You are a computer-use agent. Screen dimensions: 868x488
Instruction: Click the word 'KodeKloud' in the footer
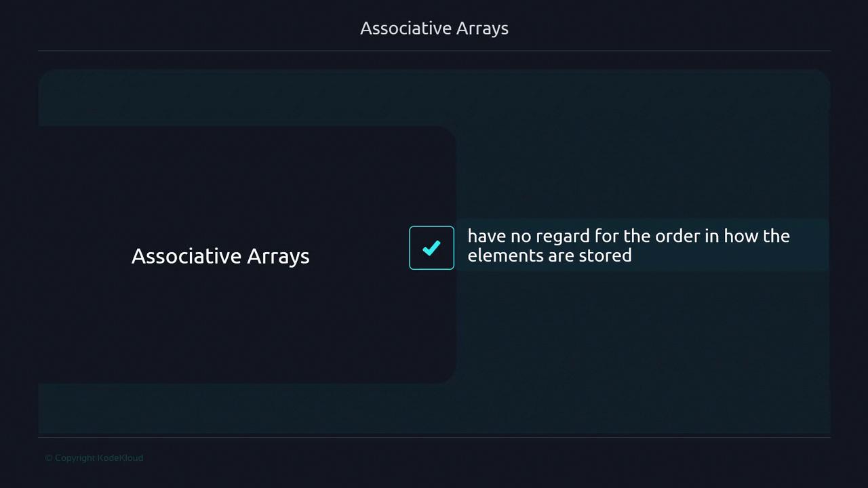(x=120, y=458)
